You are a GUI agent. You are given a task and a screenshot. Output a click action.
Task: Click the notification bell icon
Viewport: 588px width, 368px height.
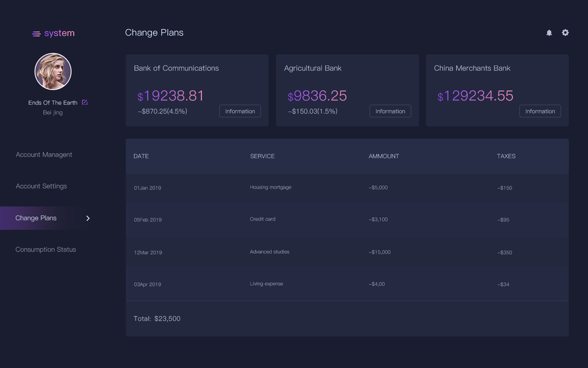click(x=549, y=33)
